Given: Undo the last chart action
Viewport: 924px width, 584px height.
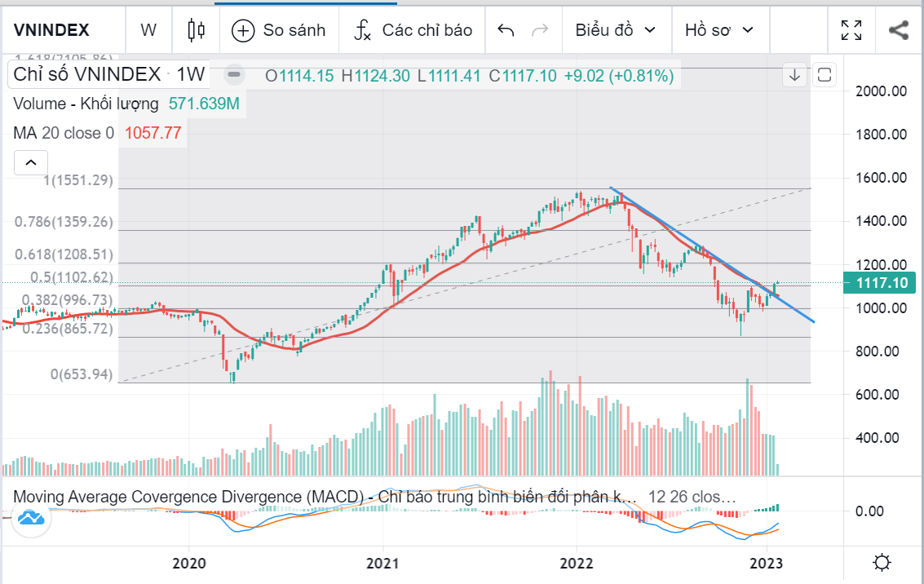Looking at the screenshot, I should [506, 30].
